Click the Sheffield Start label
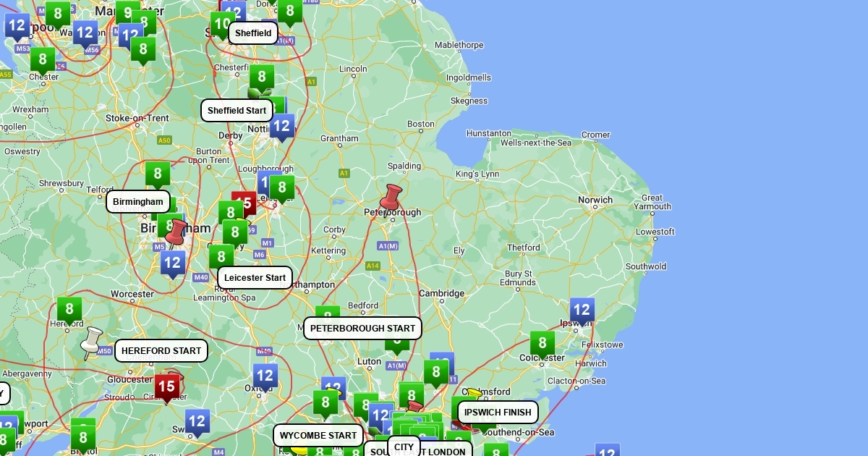This screenshot has height=456, width=868. [x=237, y=111]
